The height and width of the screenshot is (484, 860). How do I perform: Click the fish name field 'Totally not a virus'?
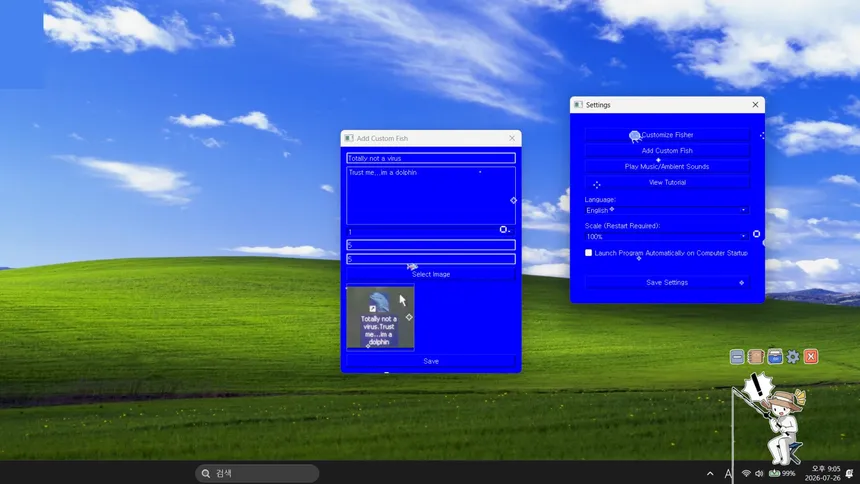(431, 158)
